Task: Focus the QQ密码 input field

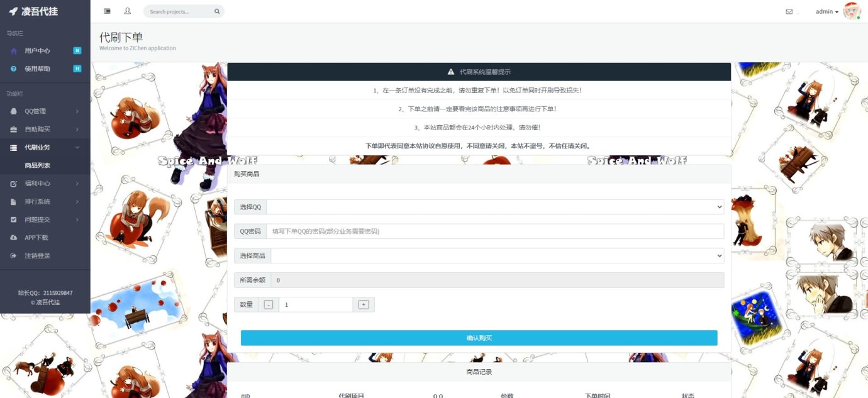Action: click(x=495, y=231)
